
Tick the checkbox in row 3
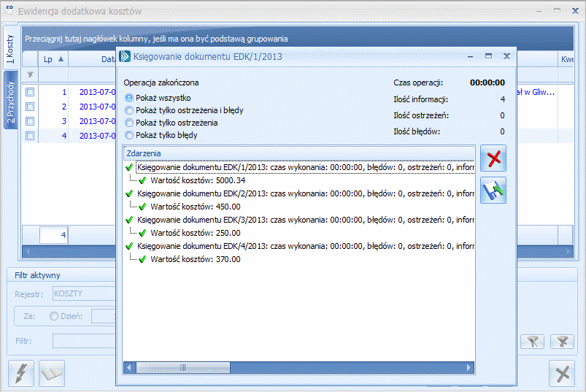click(30, 121)
